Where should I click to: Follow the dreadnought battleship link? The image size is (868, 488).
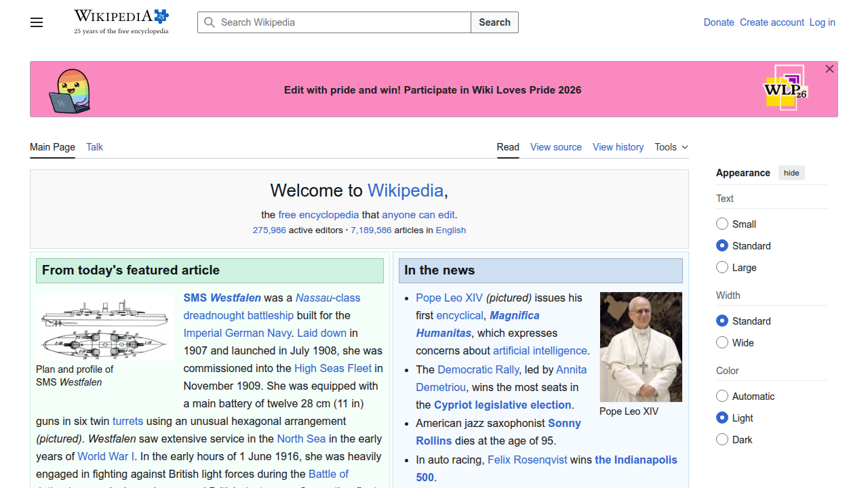pos(239,315)
